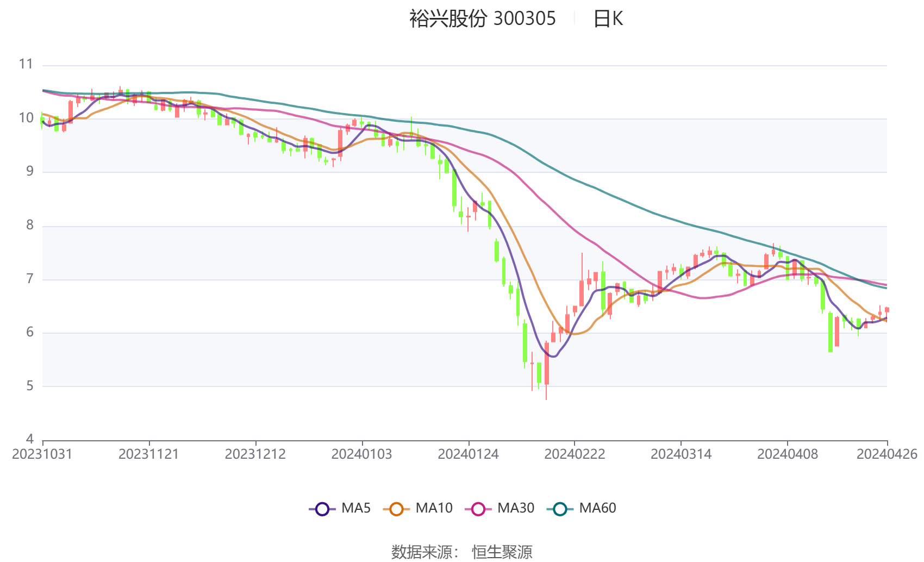Toggle the MA5 legend series
Viewport: 924px width, 562px height.
[x=340, y=508]
